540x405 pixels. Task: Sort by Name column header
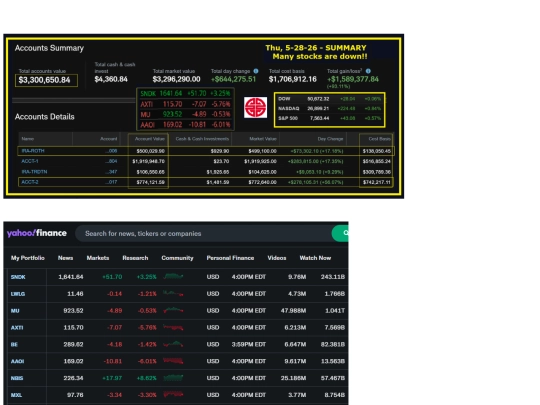tap(28, 139)
